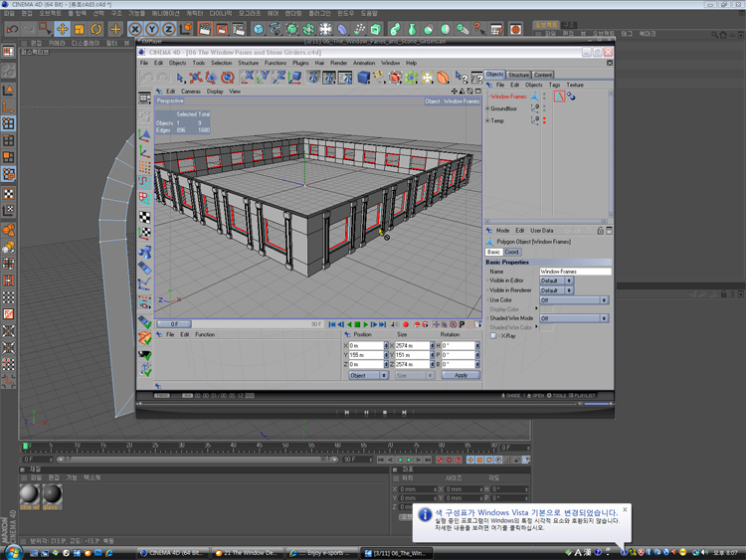Viewport: 746px width, 560px height.
Task: Add a Cube primitive from main toolbar
Action: tap(259, 29)
